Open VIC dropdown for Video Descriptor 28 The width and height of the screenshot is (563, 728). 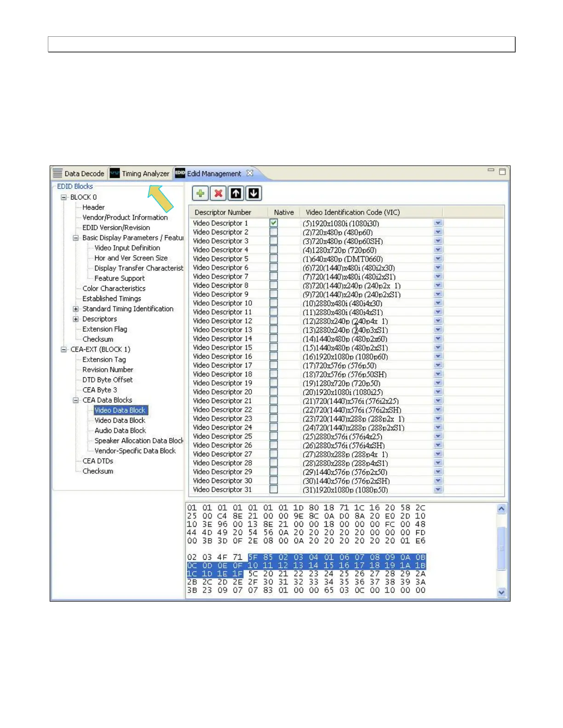coord(438,463)
